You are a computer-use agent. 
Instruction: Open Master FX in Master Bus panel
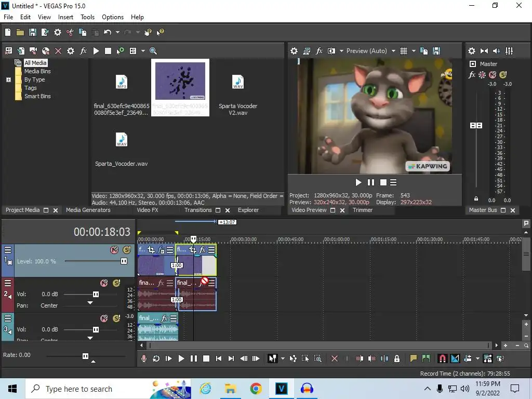pyautogui.click(x=472, y=75)
